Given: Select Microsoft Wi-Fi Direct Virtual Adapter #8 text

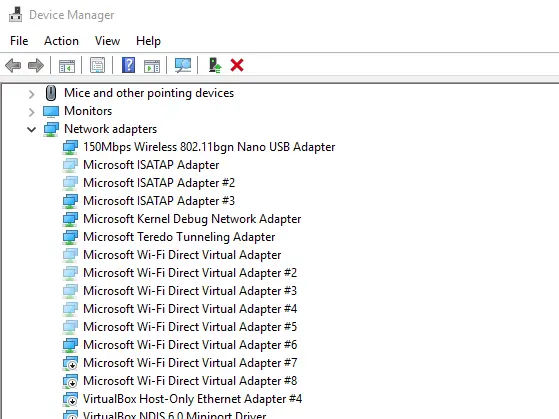Looking at the screenshot, I should pyautogui.click(x=190, y=381).
